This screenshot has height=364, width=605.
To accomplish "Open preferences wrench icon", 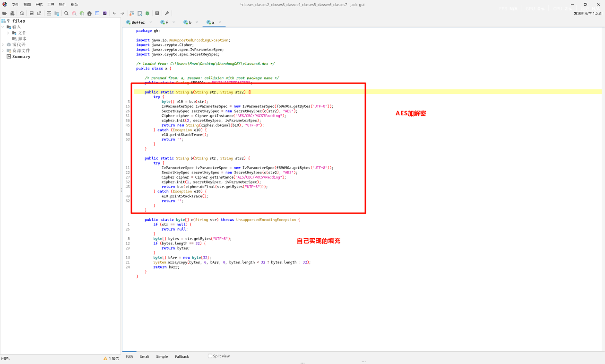I will click(x=167, y=13).
